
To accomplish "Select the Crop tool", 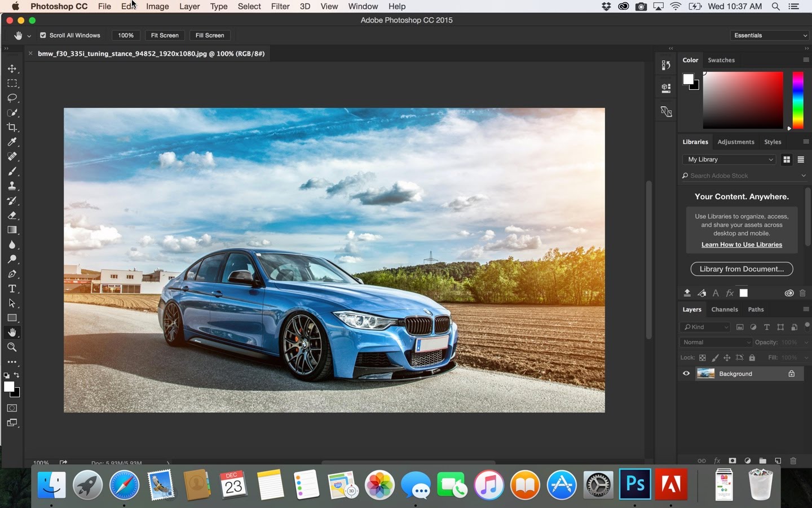I will tap(12, 127).
